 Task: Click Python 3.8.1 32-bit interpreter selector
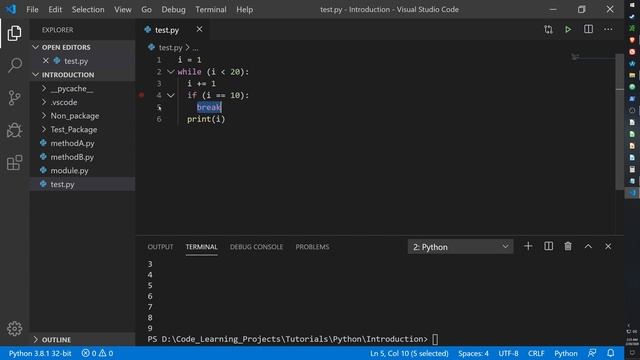point(40,353)
